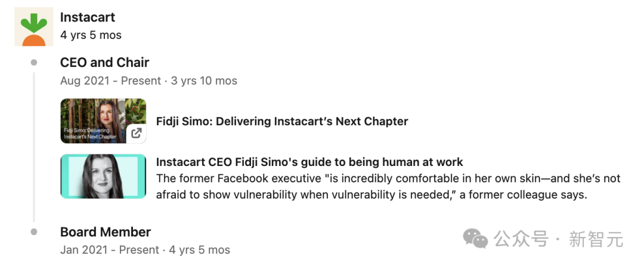This screenshot has height=265, width=644.
Task: Open the "Fidji Simo: Delivering Instacart's Next Chapter" title link
Action: tap(281, 121)
